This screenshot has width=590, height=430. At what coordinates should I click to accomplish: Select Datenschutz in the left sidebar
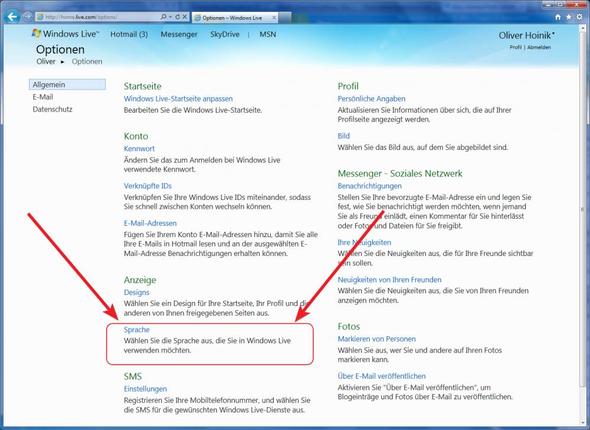pos(52,109)
